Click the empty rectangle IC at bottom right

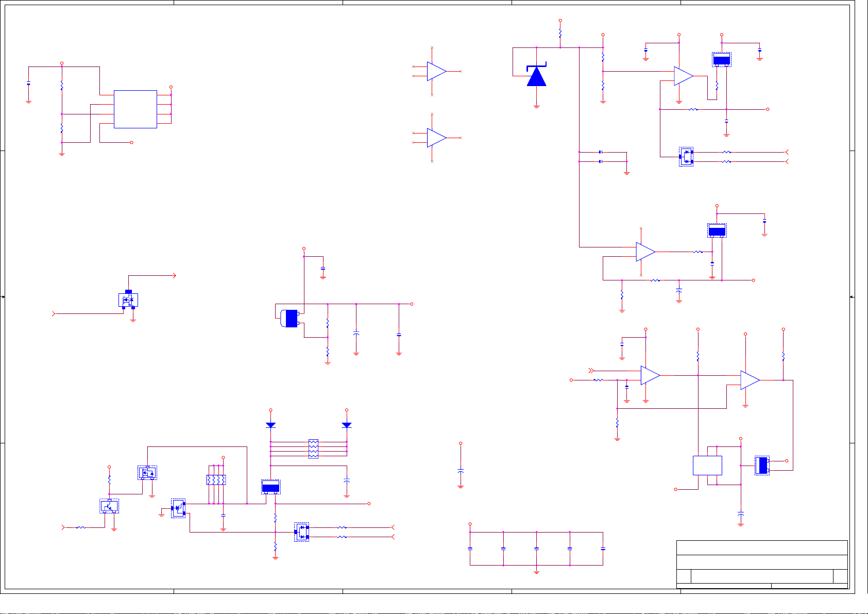pyautogui.click(x=707, y=466)
